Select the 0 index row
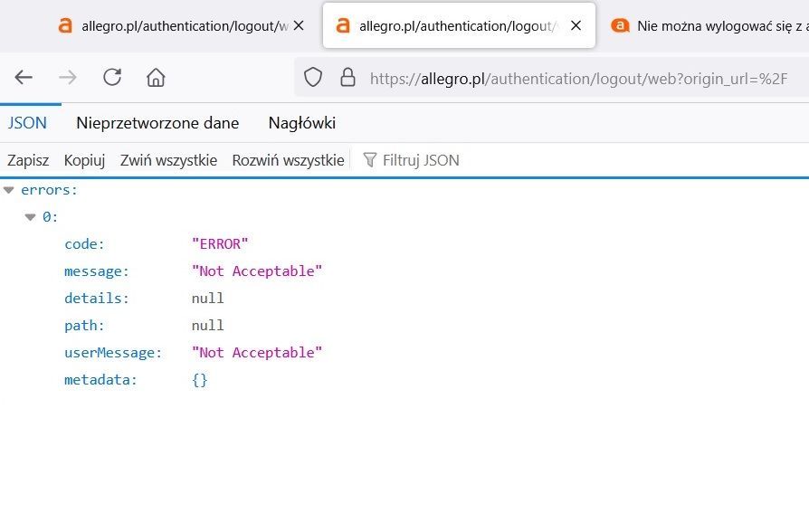 click(50, 217)
